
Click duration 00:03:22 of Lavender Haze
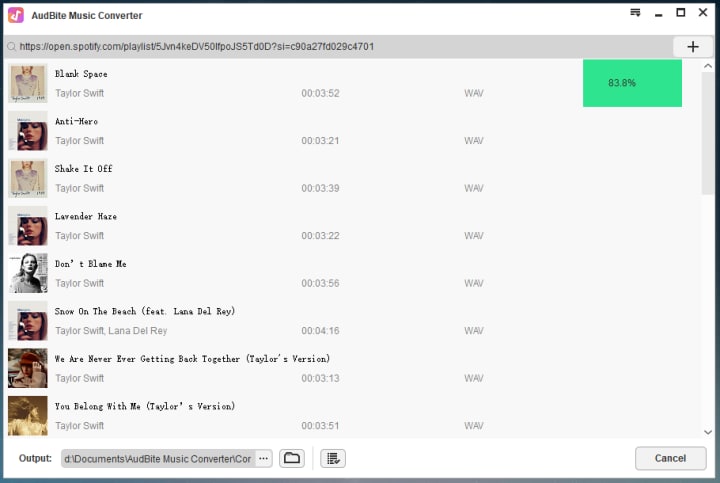pos(320,236)
